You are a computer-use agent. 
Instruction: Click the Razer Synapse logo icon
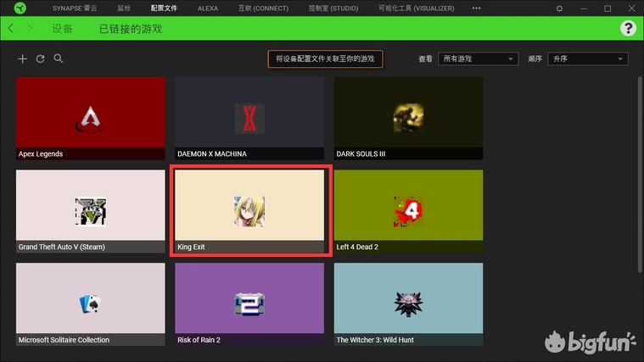coord(20,8)
